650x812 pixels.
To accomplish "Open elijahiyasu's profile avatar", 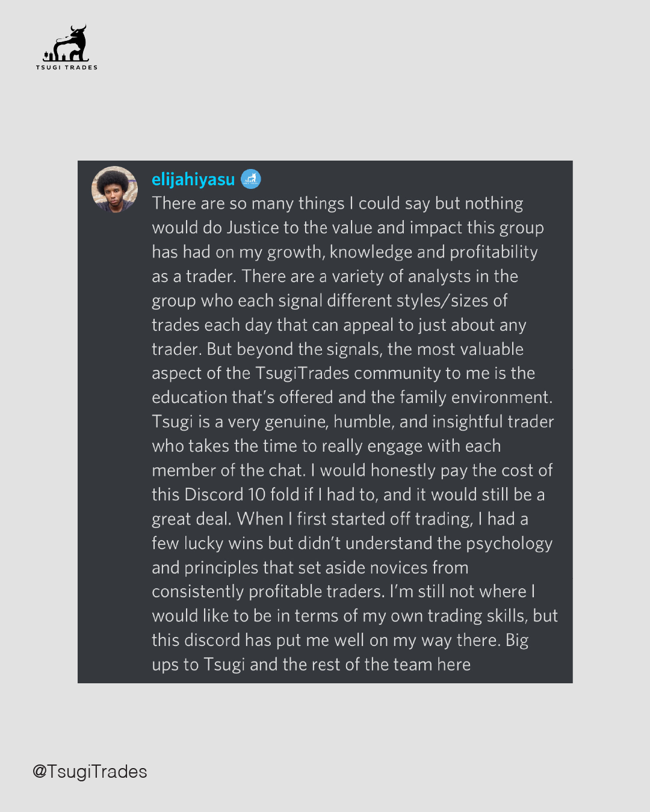I will (x=114, y=189).
